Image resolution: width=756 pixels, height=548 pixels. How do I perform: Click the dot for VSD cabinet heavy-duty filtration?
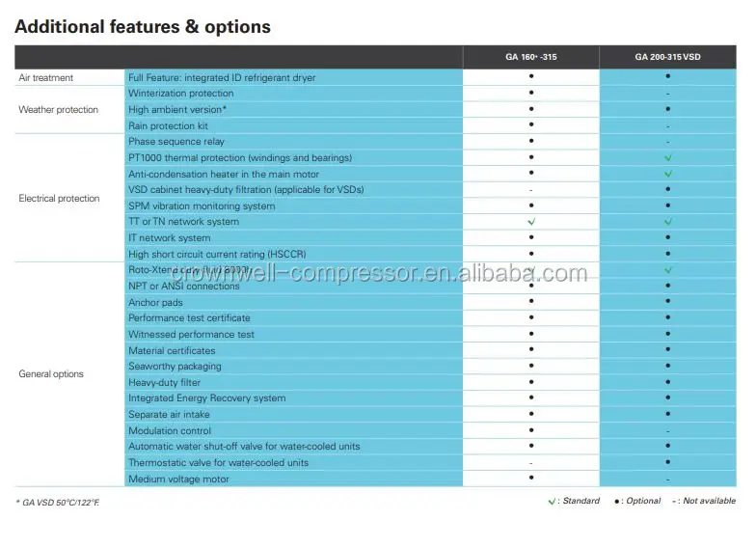(x=667, y=190)
